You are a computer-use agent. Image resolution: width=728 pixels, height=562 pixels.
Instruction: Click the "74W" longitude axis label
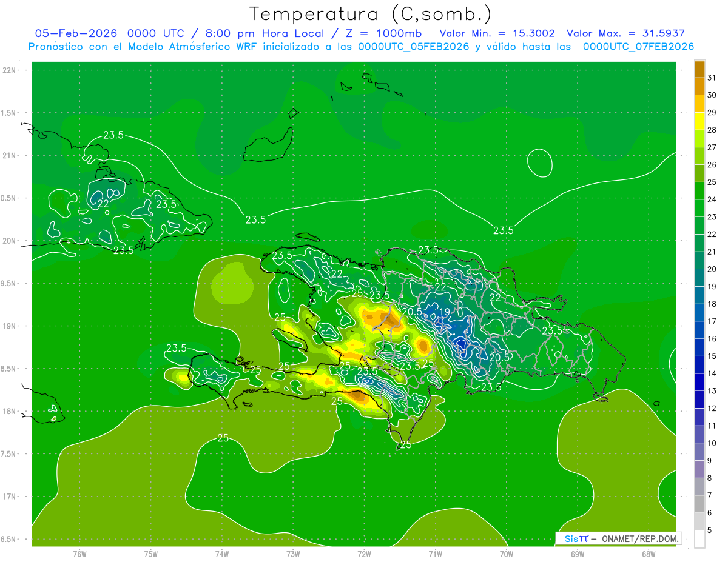222,554
